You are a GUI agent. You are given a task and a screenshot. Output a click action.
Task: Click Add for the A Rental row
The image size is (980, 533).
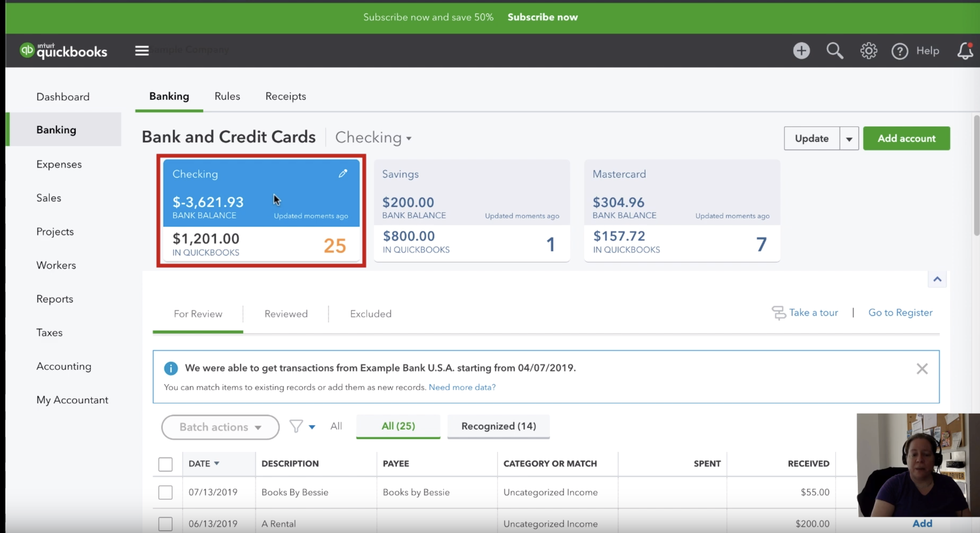pyautogui.click(x=922, y=523)
